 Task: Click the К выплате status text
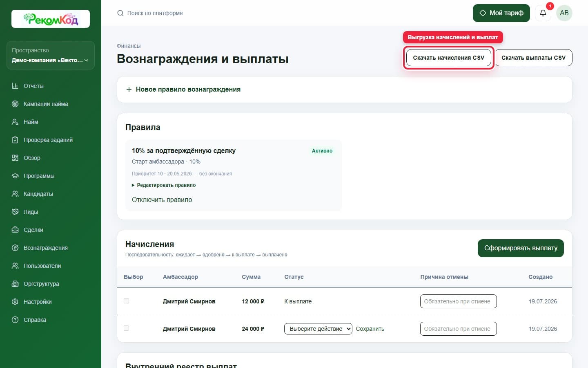[x=298, y=301]
